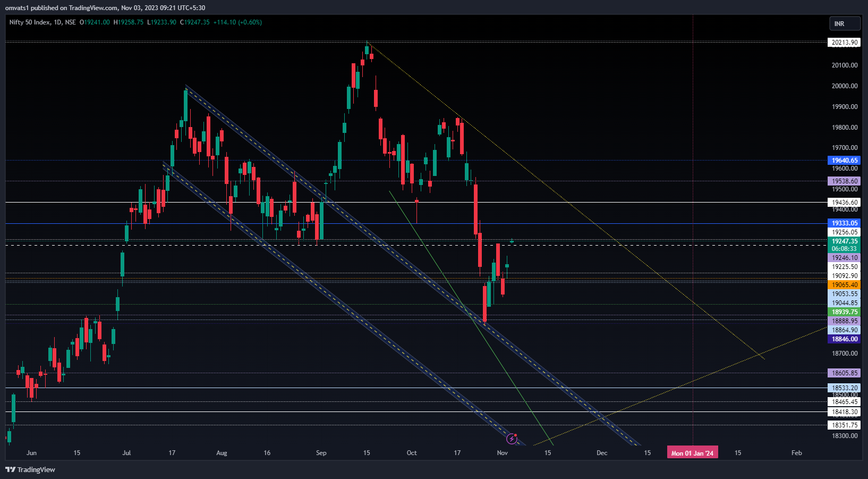Click the purple 19538.60 price label

(x=844, y=181)
